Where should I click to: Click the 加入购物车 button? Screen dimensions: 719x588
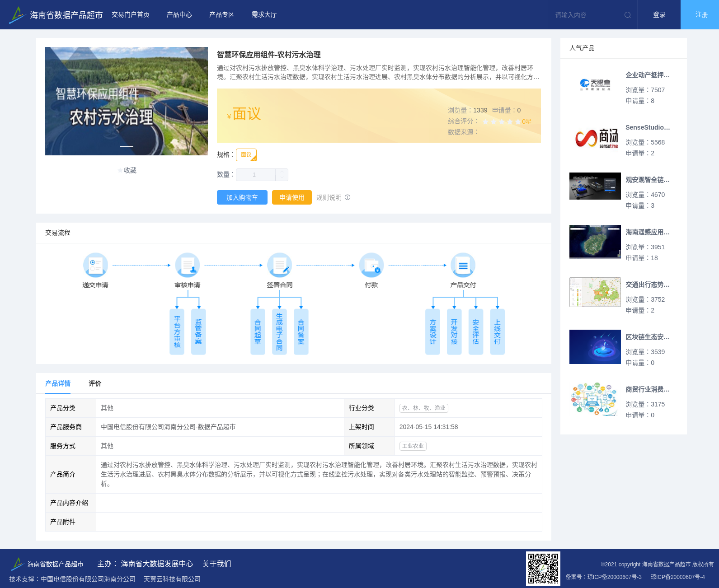pos(242,197)
